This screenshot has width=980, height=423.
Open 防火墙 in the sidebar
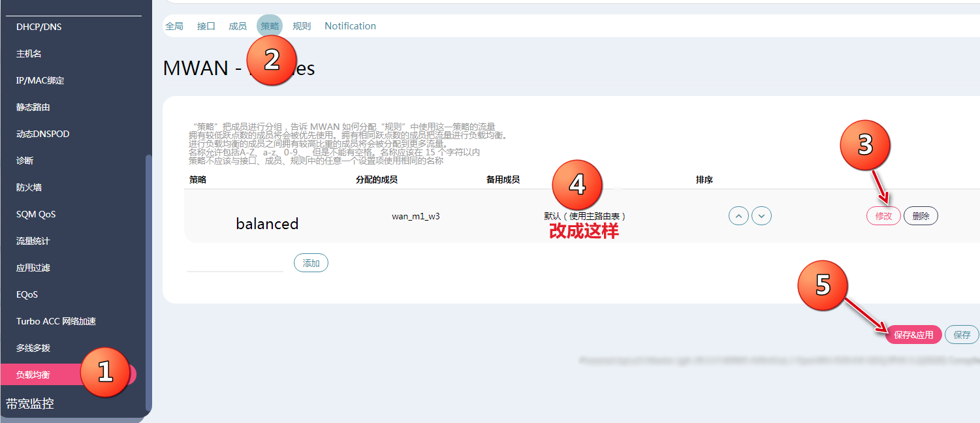[x=29, y=187]
